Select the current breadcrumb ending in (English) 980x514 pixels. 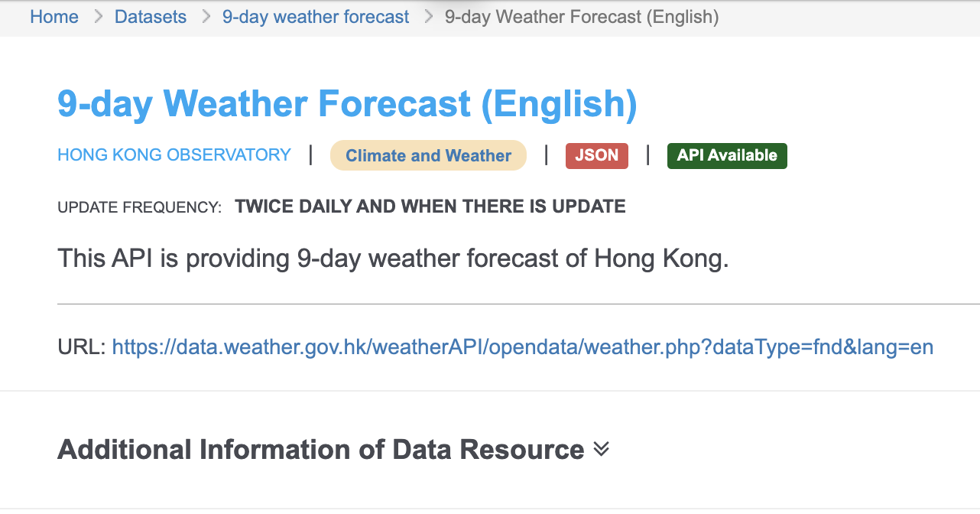(582, 17)
